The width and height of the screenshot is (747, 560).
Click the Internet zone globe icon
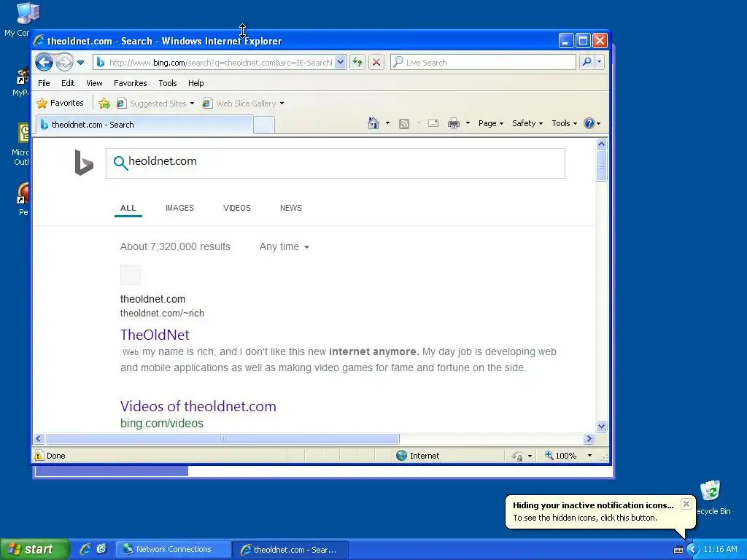point(402,455)
